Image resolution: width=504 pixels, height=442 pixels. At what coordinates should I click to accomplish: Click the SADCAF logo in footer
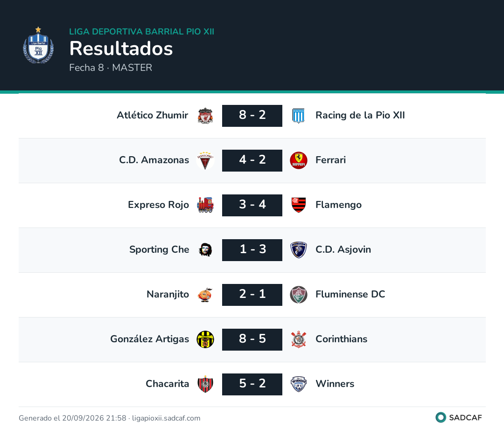click(459, 417)
